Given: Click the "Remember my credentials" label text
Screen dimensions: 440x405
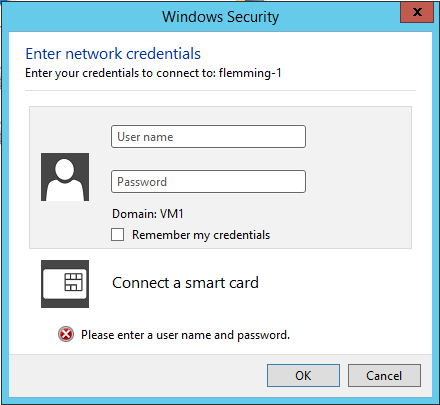Looking at the screenshot, I should pyautogui.click(x=201, y=235).
